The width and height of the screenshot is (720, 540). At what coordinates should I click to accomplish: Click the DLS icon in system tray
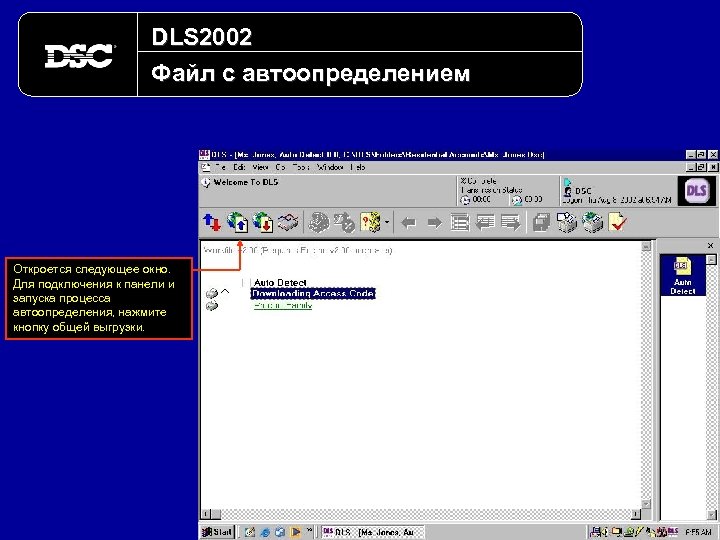[x=673, y=532]
